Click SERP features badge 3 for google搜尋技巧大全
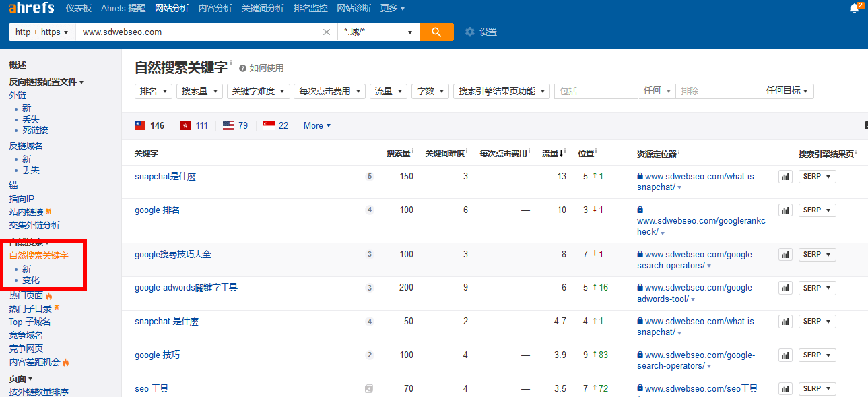This screenshot has width=868, height=397. [369, 255]
